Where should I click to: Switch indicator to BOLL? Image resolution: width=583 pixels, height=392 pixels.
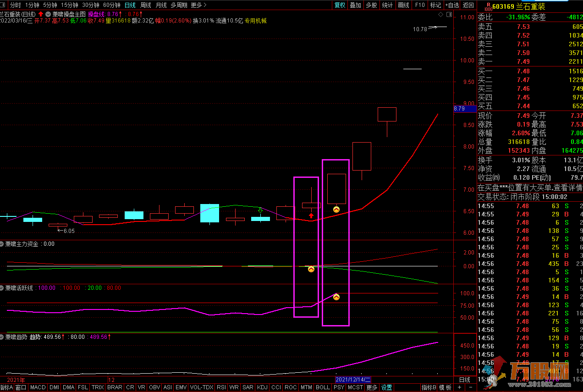[323, 387]
